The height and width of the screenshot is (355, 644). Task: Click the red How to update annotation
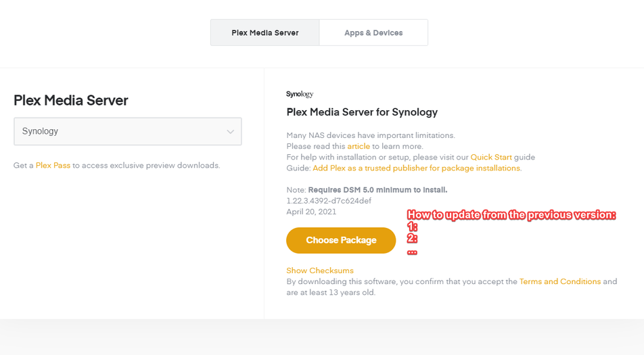511,215
